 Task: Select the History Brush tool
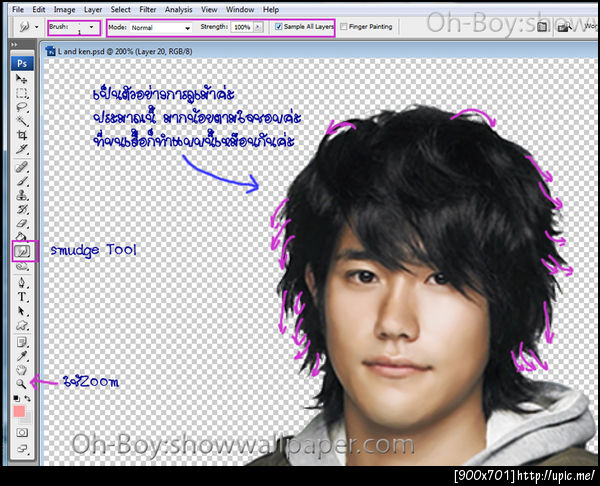[x=21, y=209]
